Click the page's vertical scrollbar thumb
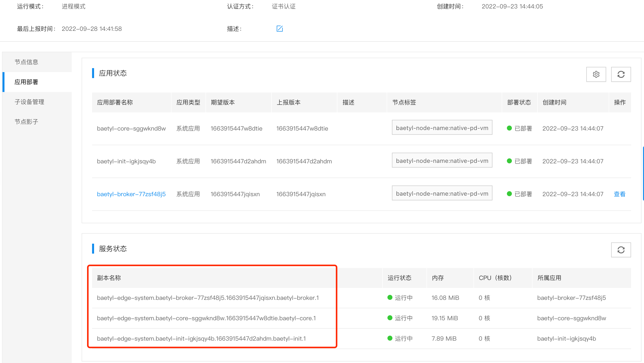644x363 pixels. point(643,174)
